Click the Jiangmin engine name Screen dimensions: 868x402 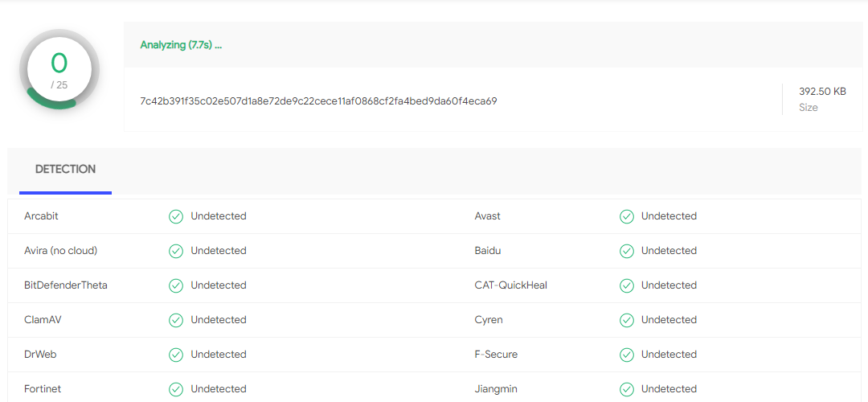(x=496, y=388)
